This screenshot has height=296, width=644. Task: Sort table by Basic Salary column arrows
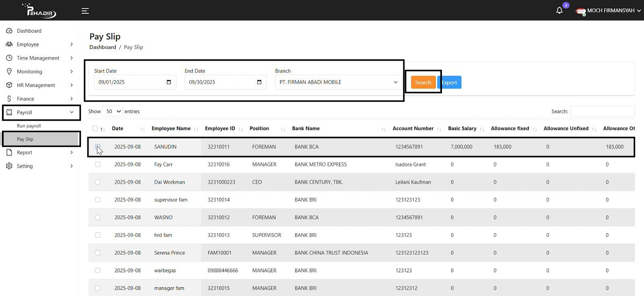tap(482, 129)
